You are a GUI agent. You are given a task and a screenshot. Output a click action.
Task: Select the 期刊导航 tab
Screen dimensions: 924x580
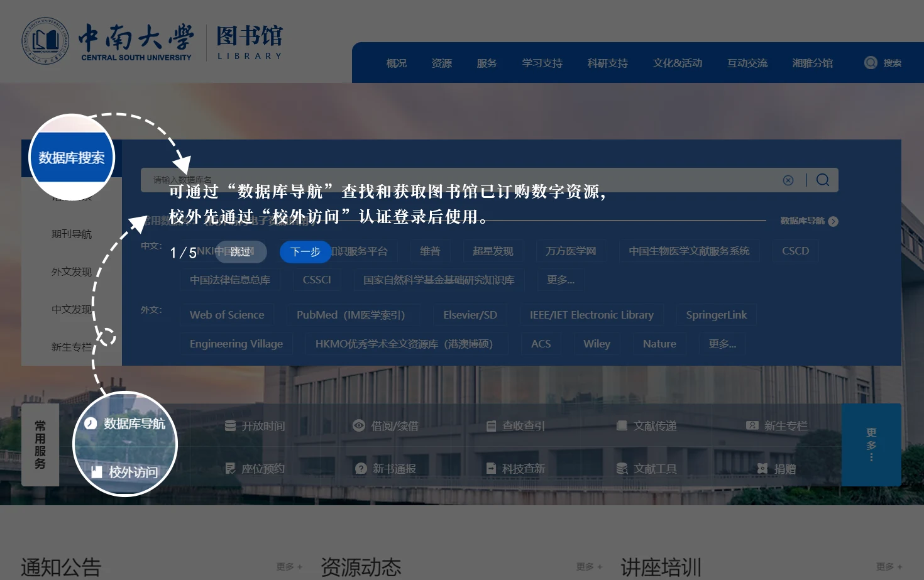pos(72,234)
